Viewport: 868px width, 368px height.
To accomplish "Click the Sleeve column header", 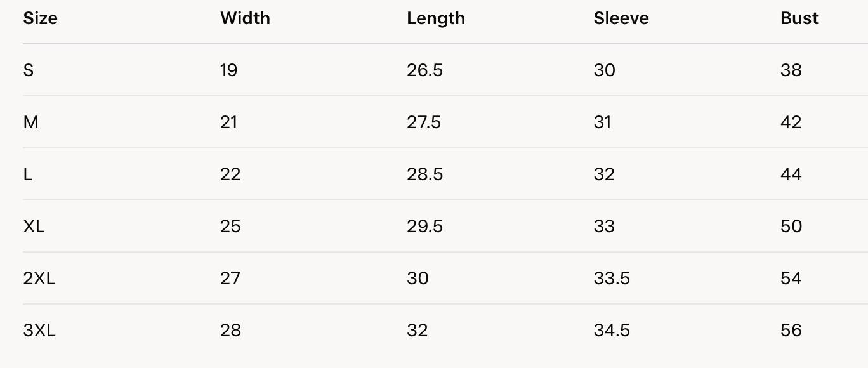I will coord(621,18).
